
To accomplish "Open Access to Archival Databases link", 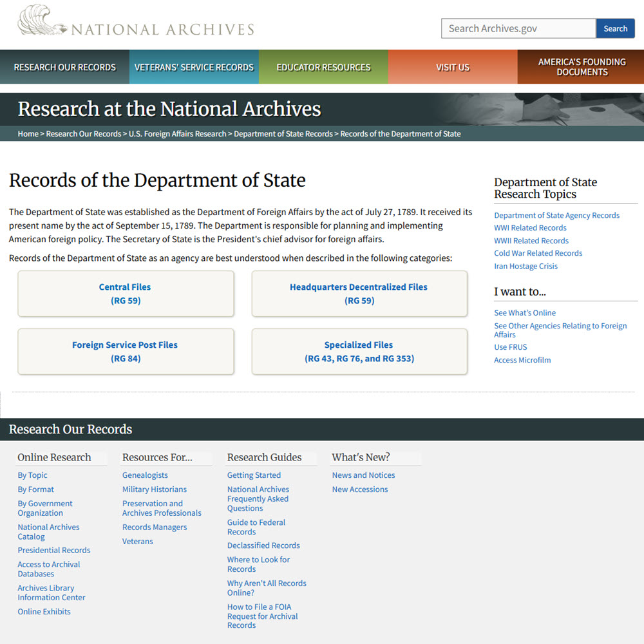I will [49, 569].
